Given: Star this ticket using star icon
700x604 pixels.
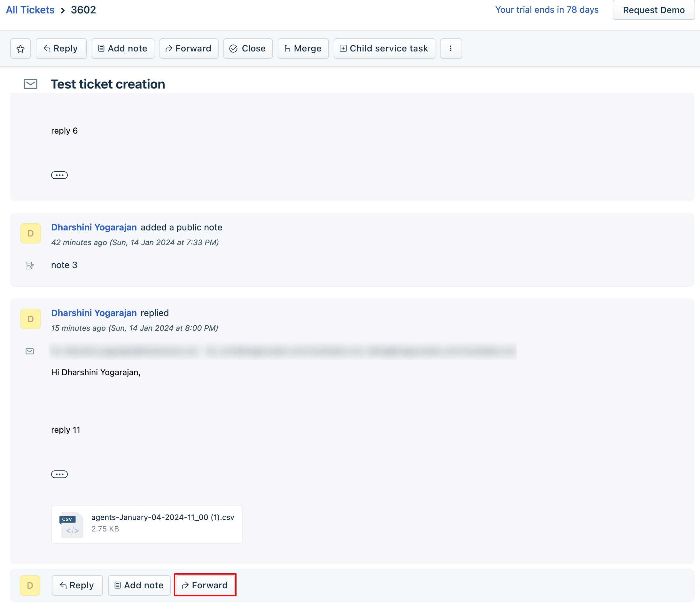Looking at the screenshot, I should coord(20,49).
